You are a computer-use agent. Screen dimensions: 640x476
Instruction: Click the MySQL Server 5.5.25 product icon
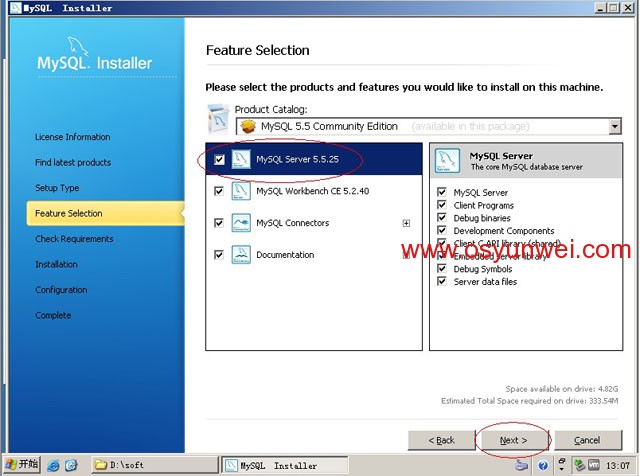pos(241,159)
